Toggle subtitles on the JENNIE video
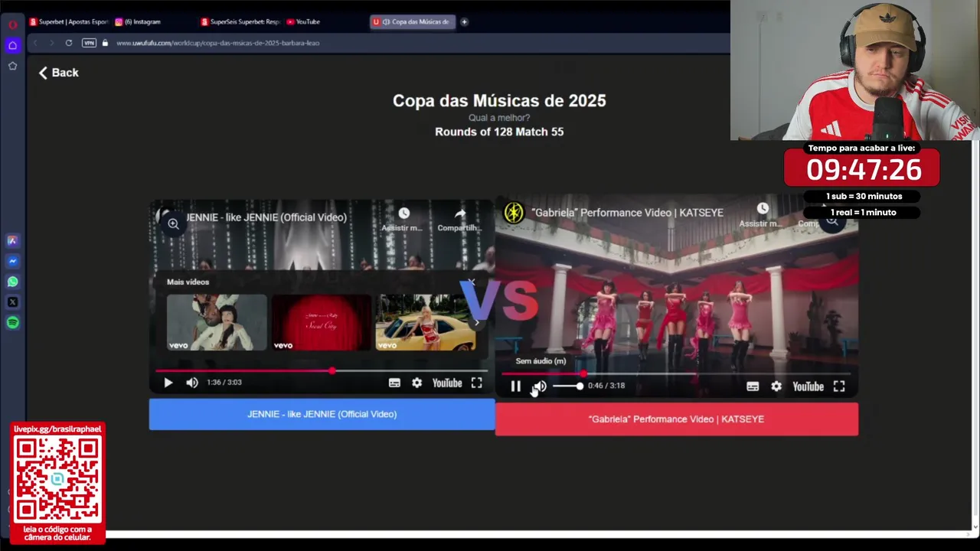Viewport: 980px width, 551px height. [x=394, y=383]
